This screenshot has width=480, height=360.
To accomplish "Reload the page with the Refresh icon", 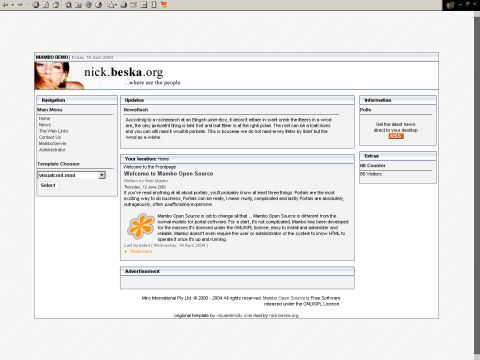I will pyautogui.click(x=46, y=5).
